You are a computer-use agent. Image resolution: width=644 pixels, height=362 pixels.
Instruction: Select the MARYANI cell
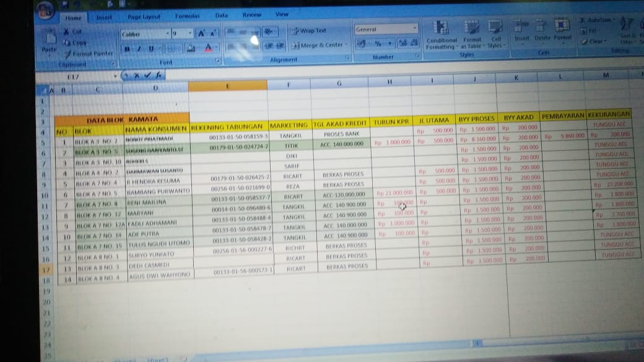(x=159, y=213)
